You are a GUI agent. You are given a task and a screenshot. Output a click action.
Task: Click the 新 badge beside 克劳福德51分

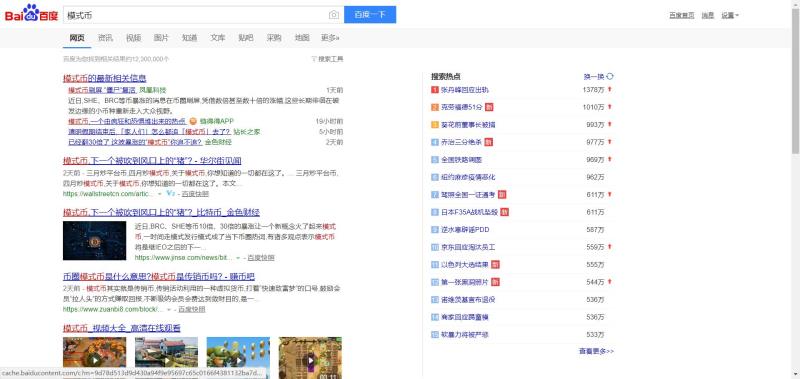click(x=489, y=108)
